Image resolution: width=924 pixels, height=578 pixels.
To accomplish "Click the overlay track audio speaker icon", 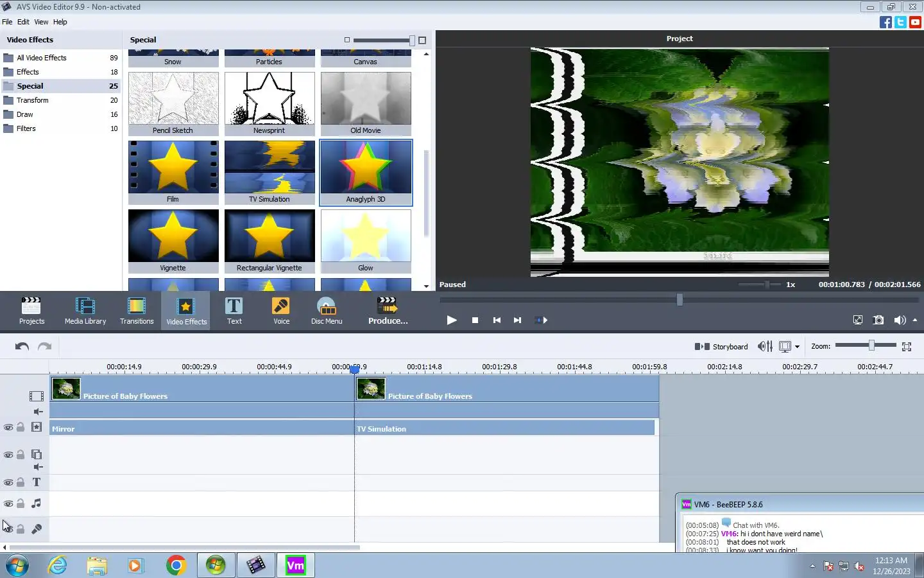I will click(x=38, y=467).
